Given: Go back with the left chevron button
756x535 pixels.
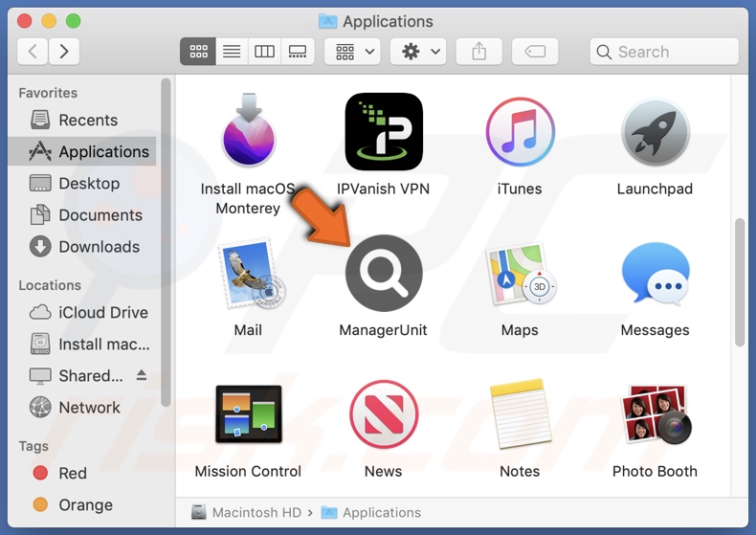Looking at the screenshot, I should pyautogui.click(x=33, y=51).
